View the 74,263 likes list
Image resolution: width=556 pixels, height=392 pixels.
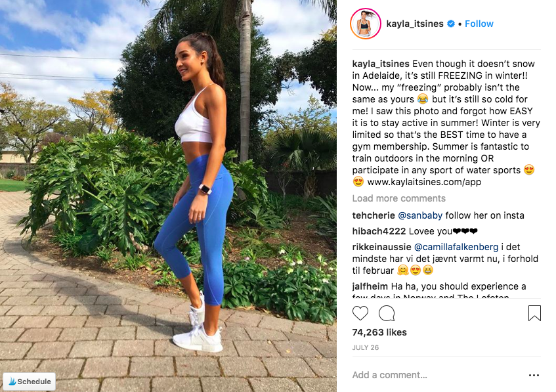click(x=379, y=332)
